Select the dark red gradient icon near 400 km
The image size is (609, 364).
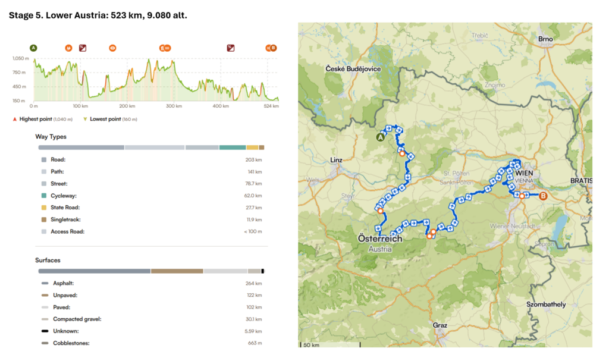(230, 48)
